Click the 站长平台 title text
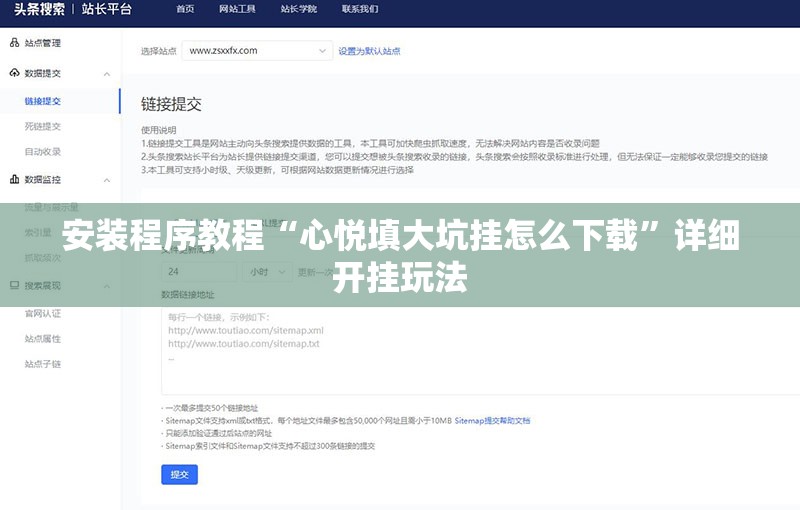 [x=107, y=9]
